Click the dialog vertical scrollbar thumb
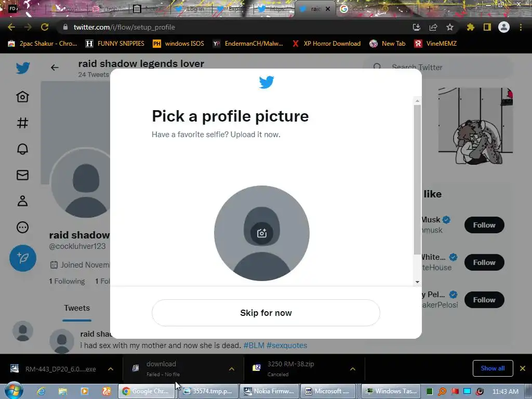The width and height of the screenshot is (532, 399). pos(417,179)
